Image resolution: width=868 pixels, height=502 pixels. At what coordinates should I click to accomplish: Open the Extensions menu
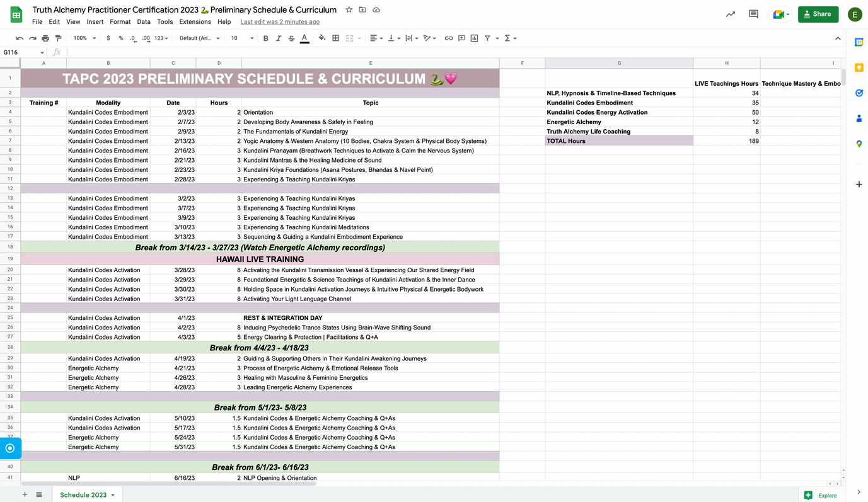(195, 21)
